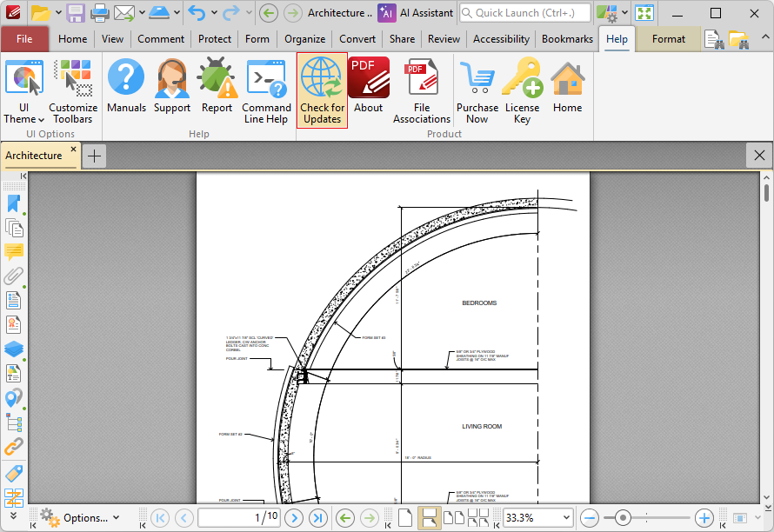Click the page number field

click(239, 518)
